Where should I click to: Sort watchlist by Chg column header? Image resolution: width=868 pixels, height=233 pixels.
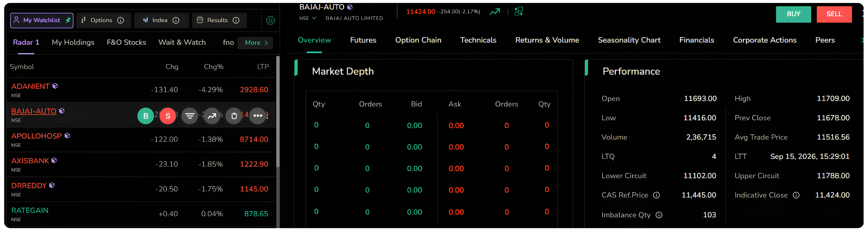pos(172,67)
